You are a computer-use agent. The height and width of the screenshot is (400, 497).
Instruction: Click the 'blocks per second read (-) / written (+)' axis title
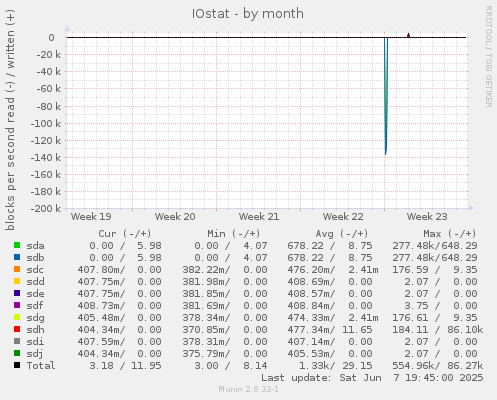click(10, 120)
